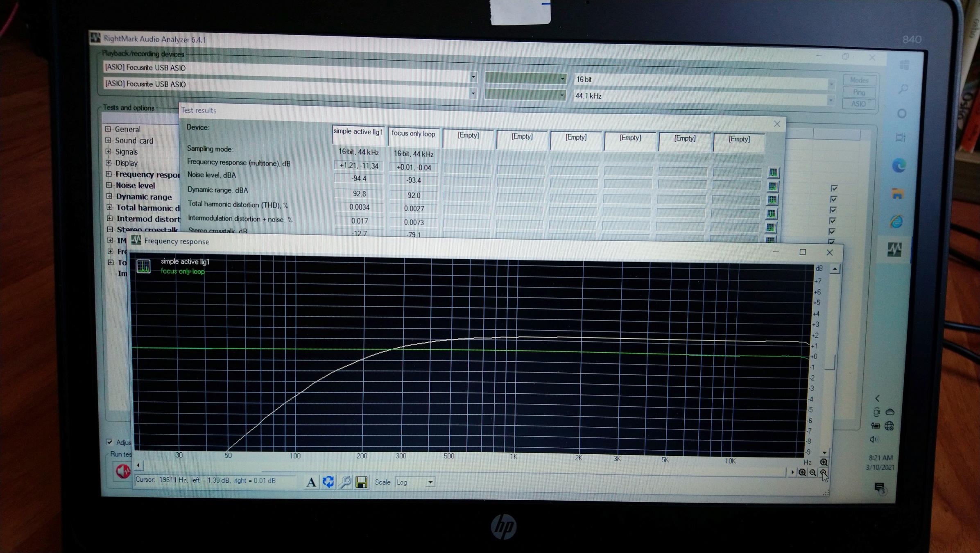Screen dimensions: 980x553
Task: Click the blue arrows swap icon in graph toolbar
Action: tap(328, 482)
